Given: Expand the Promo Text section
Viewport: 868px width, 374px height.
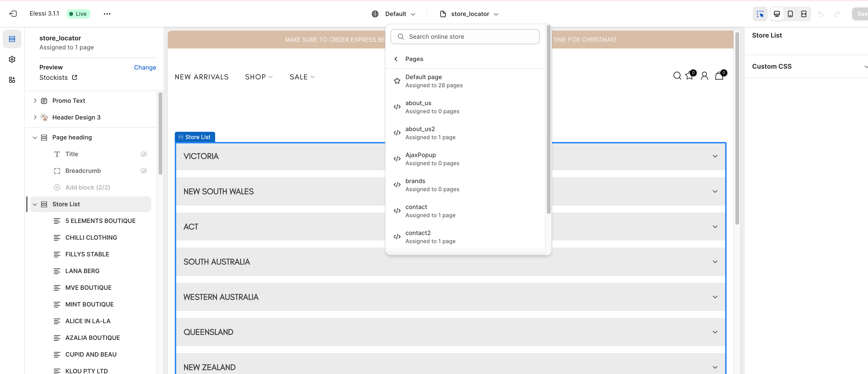Looking at the screenshot, I should tap(35, 101).
